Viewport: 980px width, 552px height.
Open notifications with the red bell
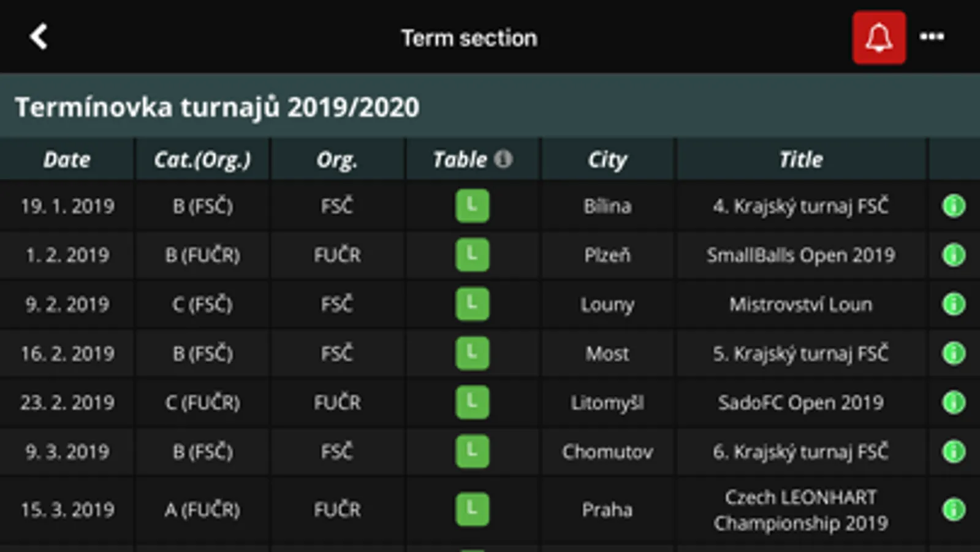(878, 37)
